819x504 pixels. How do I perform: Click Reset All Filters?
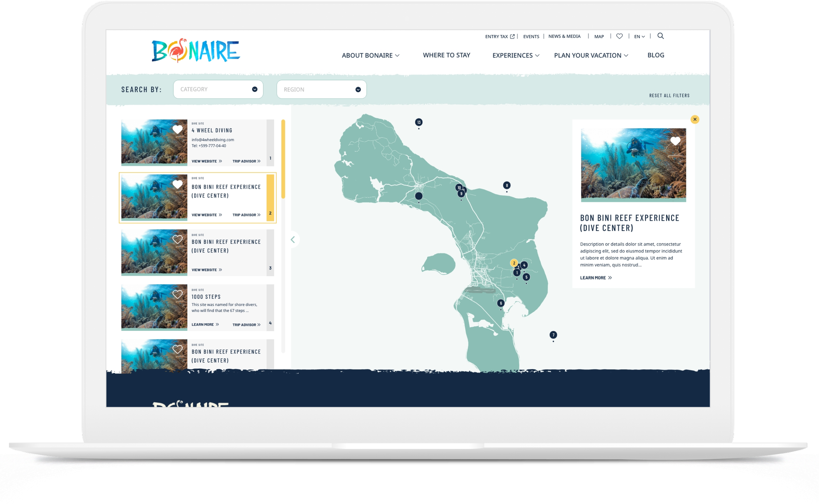coord(669,96)
